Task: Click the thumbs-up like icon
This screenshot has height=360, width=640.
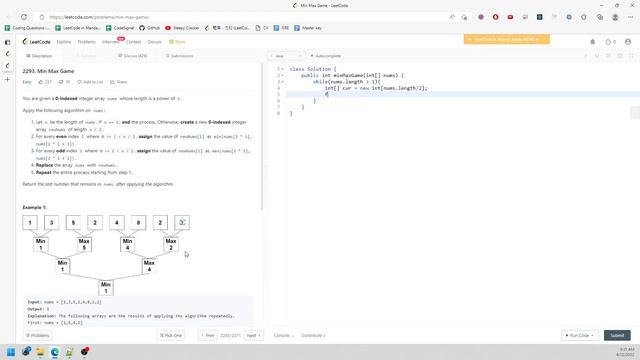Action: point(41,82)
